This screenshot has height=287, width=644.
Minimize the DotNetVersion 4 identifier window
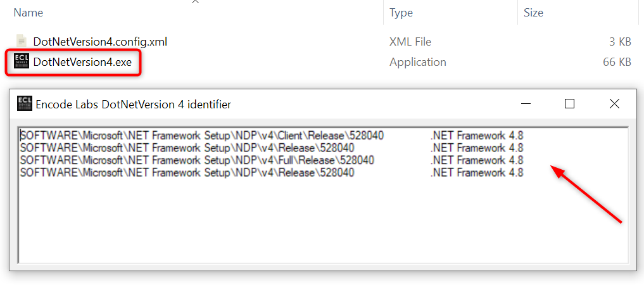(x=524, y=104)
